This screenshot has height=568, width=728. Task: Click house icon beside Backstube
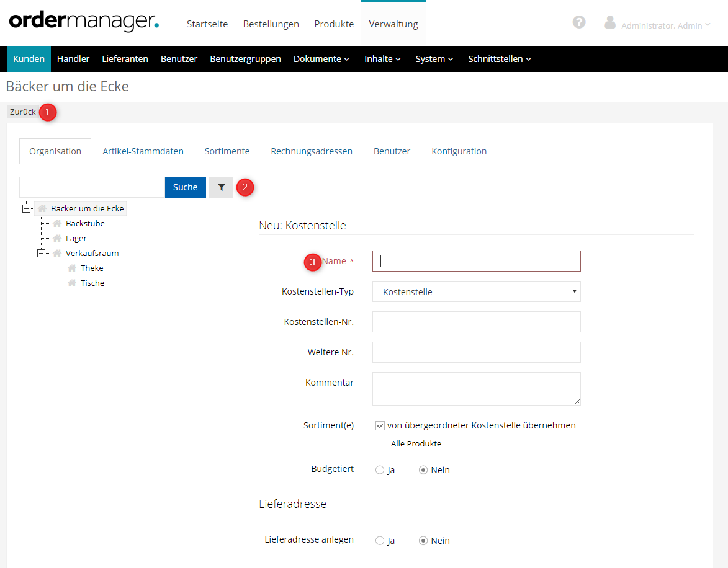[57, 224]
